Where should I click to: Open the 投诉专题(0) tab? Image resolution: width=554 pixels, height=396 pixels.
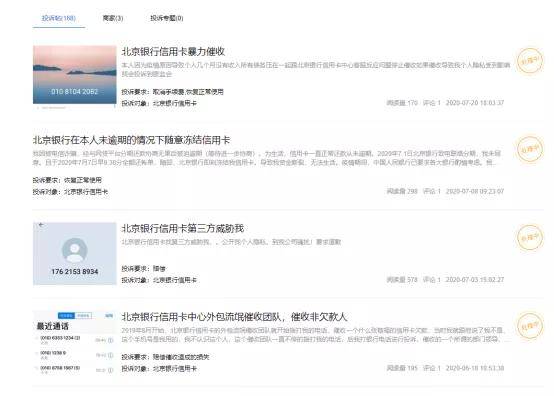[x=166, y=18]
